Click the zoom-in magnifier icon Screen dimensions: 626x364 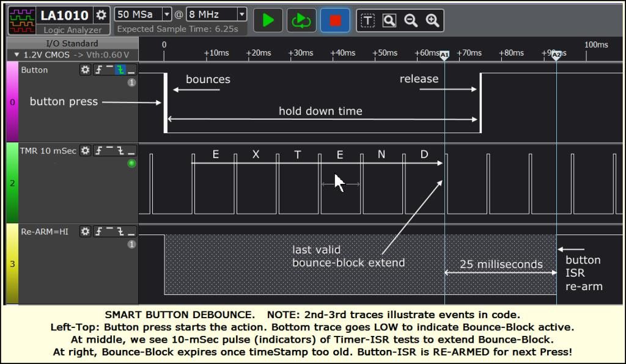pyautogui.click(x=432, y=20)
